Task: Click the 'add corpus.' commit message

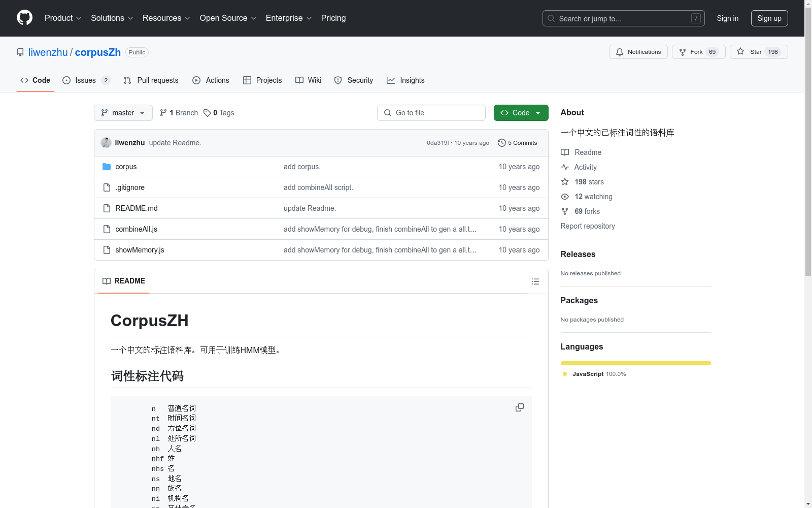Action: click(302, 167)
